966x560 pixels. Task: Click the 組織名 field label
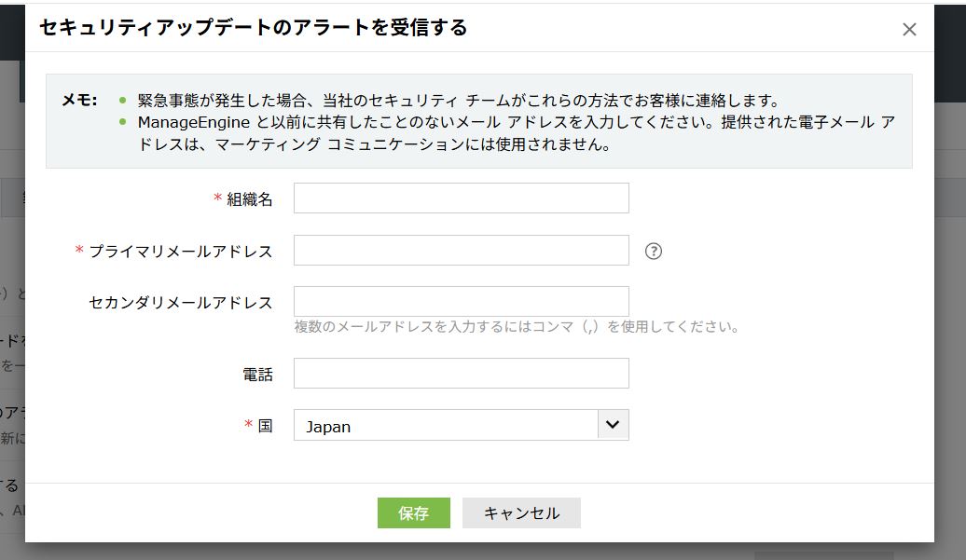(x=250, y=199)
